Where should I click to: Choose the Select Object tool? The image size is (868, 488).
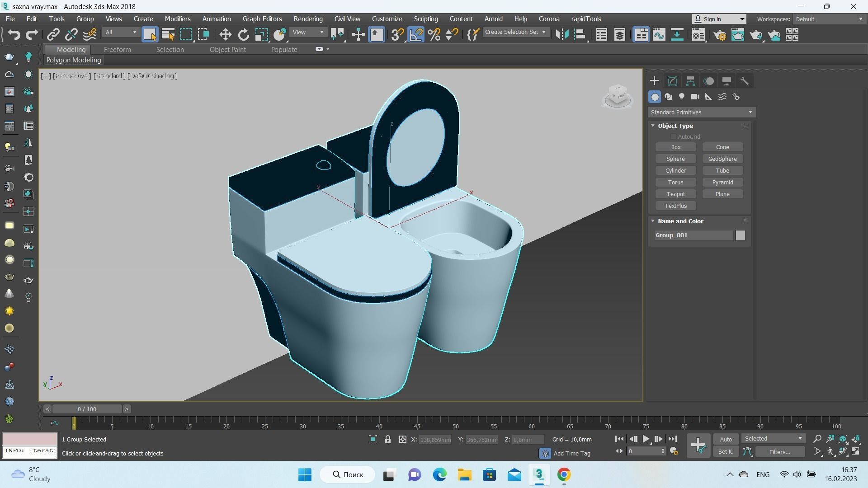point(150,35)
